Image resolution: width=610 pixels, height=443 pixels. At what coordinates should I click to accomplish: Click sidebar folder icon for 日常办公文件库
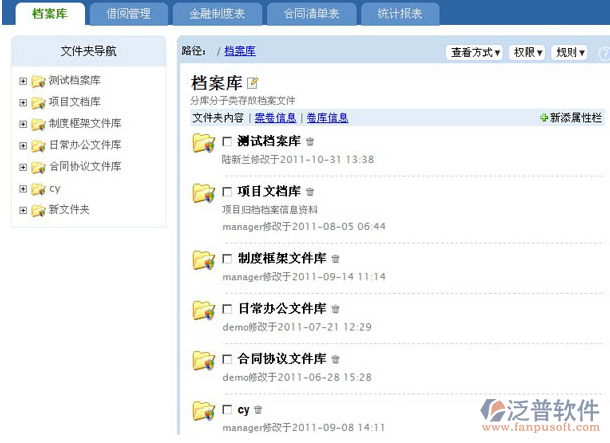pos(38,146)
